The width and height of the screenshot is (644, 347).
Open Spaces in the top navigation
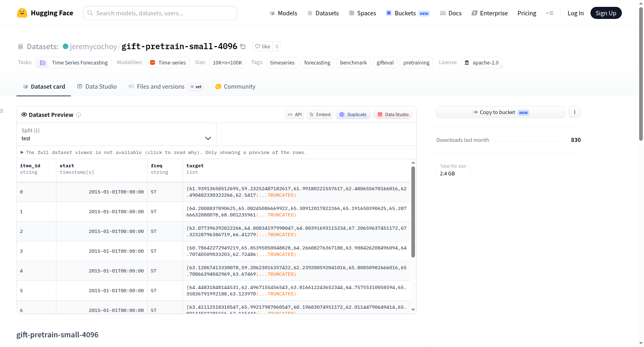point(363,13)
